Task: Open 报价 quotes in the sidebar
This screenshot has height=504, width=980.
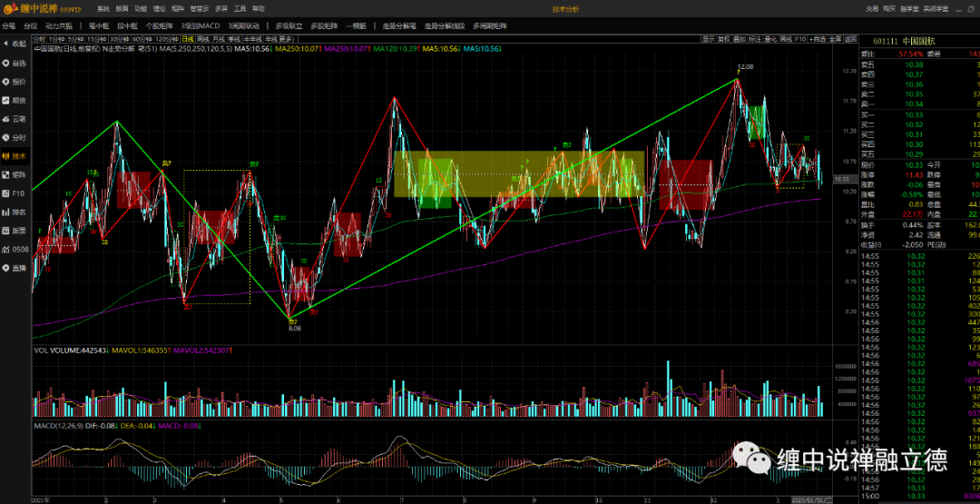Action: pyautogui.click(x=15, y=82)
